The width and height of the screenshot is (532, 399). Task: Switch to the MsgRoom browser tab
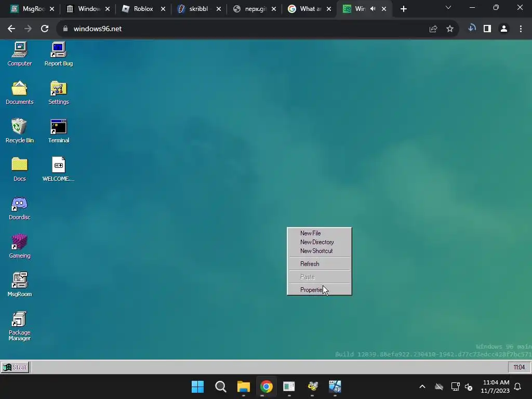click(x=29, y=9)
